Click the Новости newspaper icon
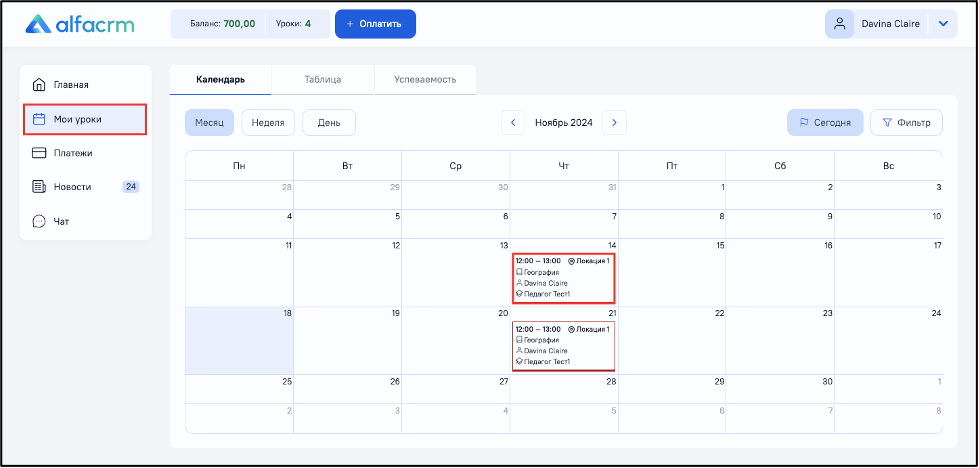This screenshot has width=979, height=468. 39,187
